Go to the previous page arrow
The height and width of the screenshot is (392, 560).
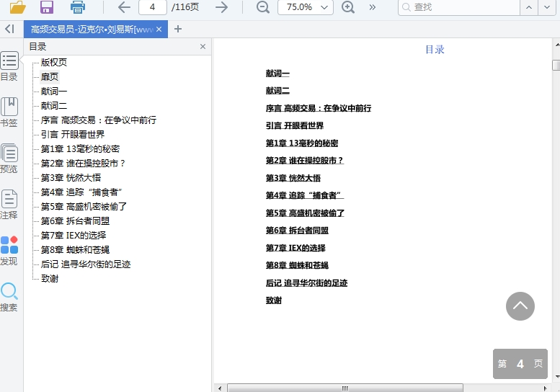pos(124,7)
